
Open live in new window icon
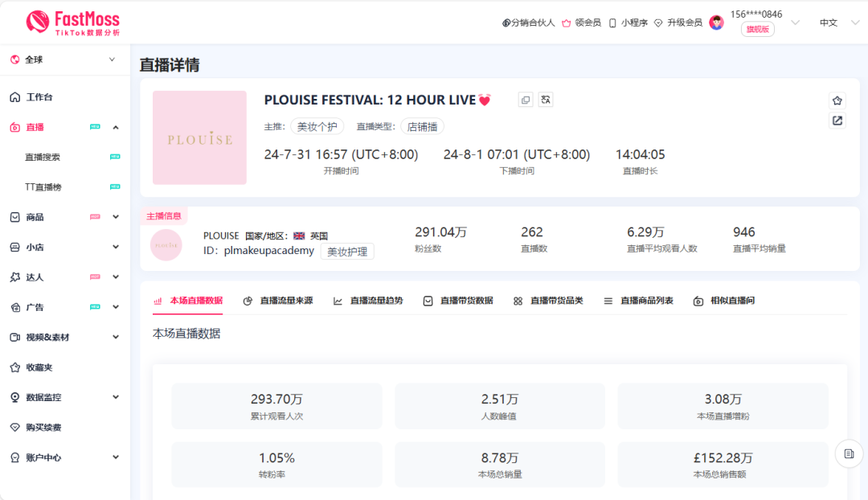(x=837, y=120)
